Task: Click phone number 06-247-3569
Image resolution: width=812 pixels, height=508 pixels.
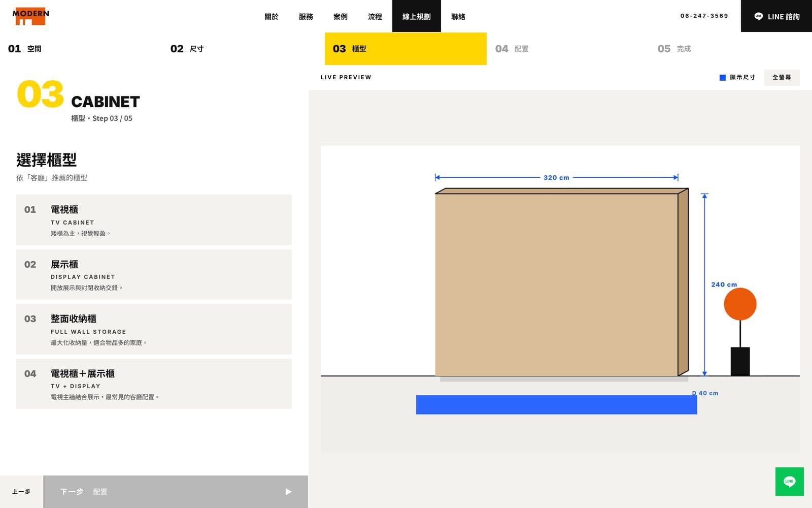Action: [x=704, y=16]
